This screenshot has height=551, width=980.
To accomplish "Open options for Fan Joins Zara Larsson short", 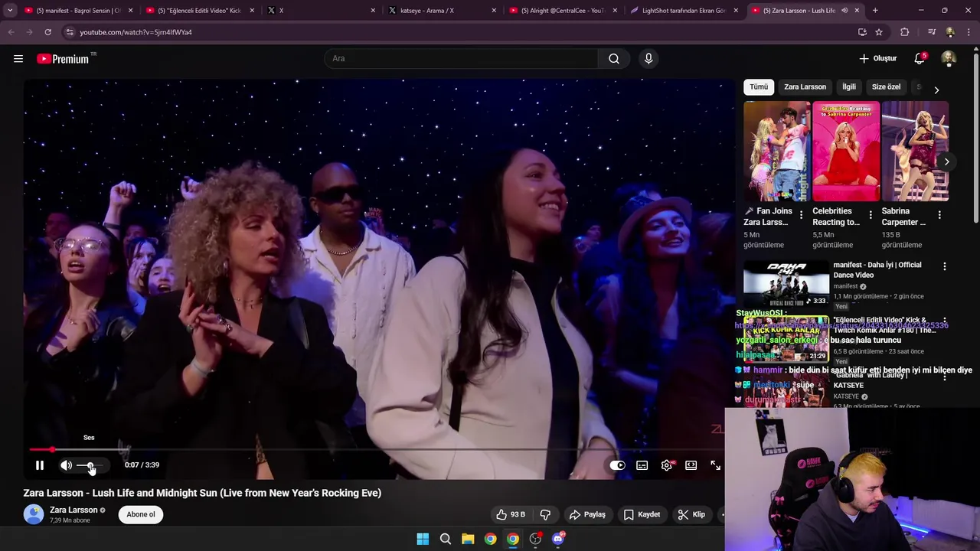I will click(x=802, y=215).
